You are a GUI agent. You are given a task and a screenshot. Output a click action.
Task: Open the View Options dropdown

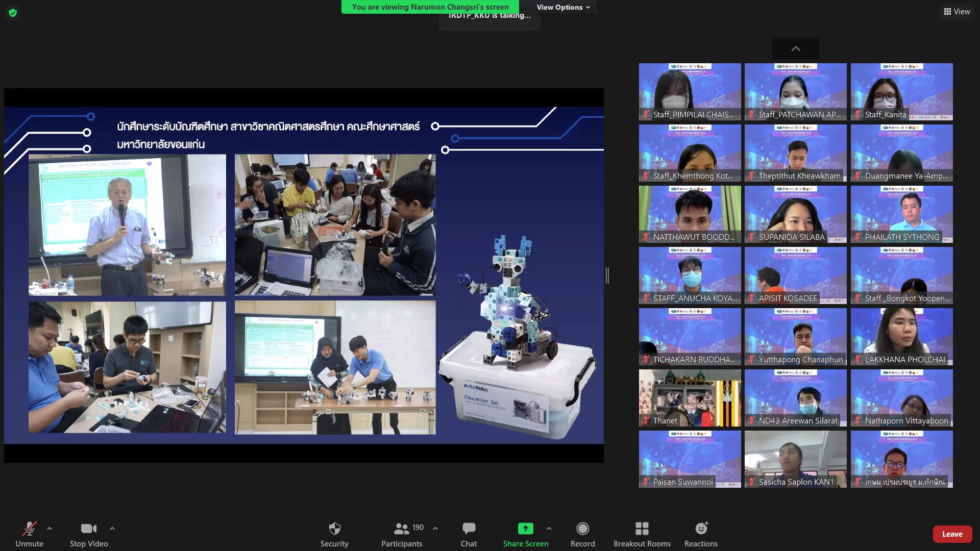(563, 7)
